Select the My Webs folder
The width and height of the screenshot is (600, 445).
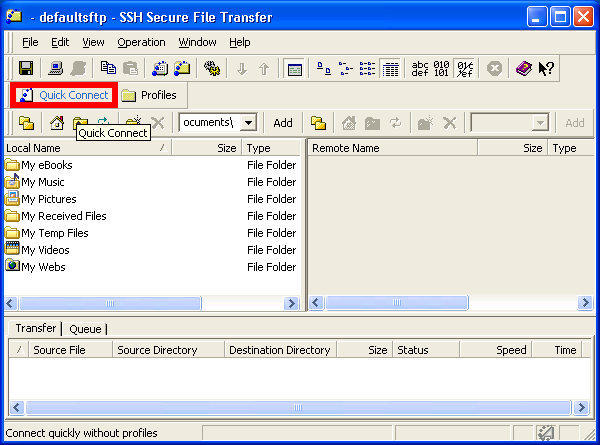(x=43, y=267)
